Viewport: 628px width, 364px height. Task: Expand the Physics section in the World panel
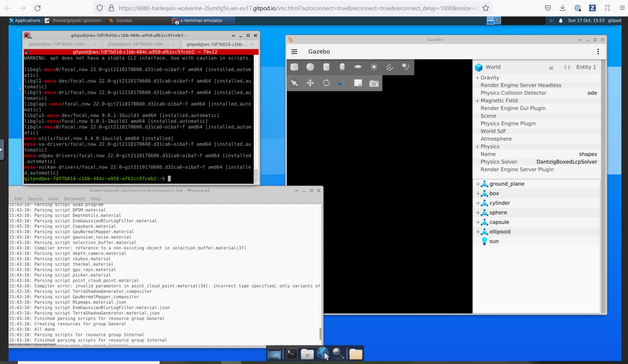click(478, 146)
